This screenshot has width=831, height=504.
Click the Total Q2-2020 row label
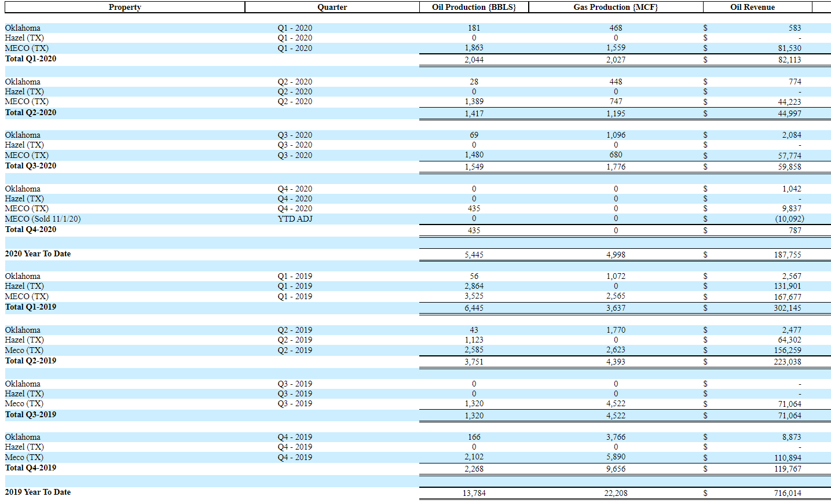coord(31,112)
